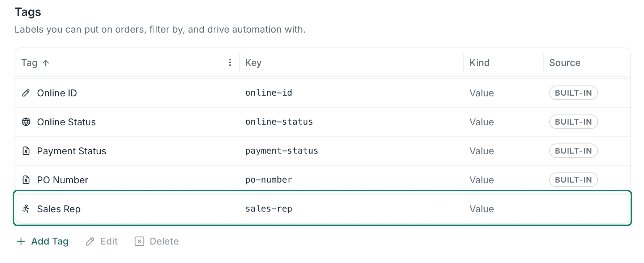This screenshot has width=644, height=263.
Task: Click the ascending sort arrow on Tag column
Action: click(46, 63)
